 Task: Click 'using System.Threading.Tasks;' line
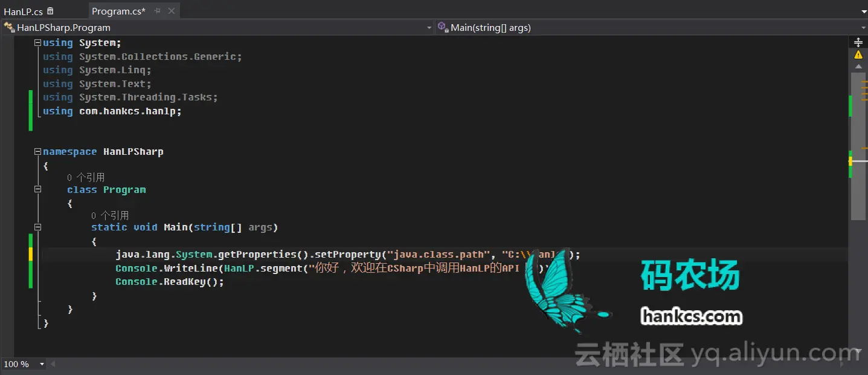click(x=130, y=97)
